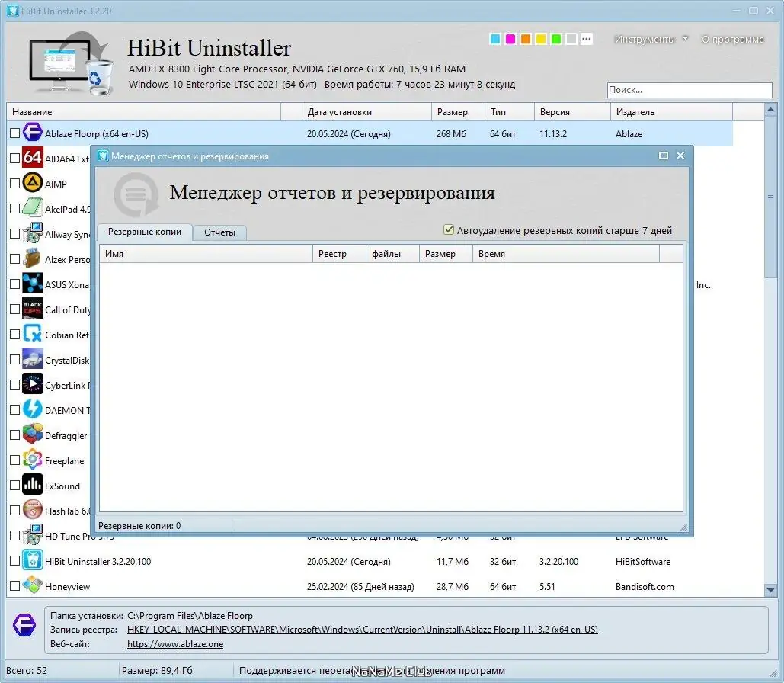Tick the Freeplane checkbox

(14, 460)
